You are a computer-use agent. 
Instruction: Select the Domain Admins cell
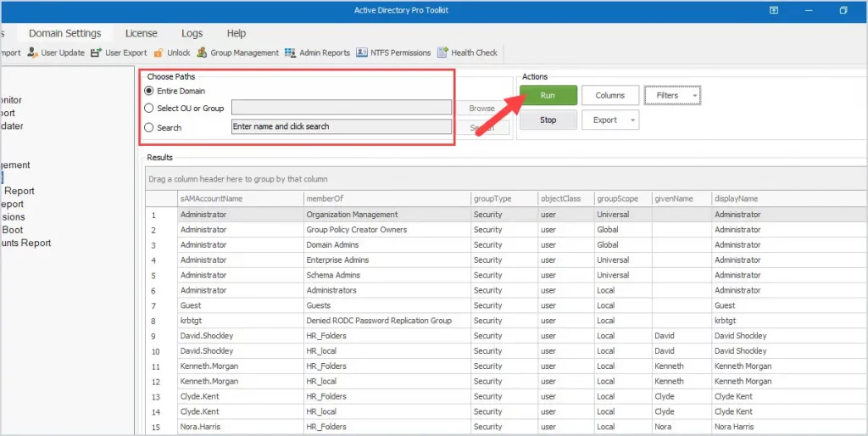pos(387,245)
